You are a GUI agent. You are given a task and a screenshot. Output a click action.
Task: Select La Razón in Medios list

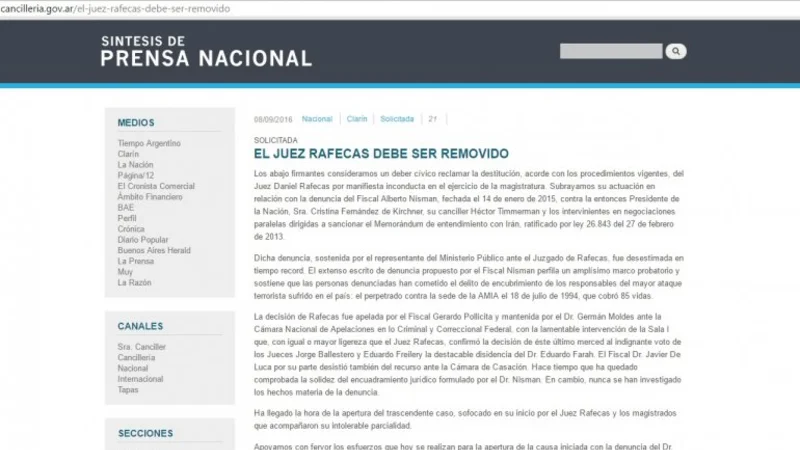click(134, 283)
